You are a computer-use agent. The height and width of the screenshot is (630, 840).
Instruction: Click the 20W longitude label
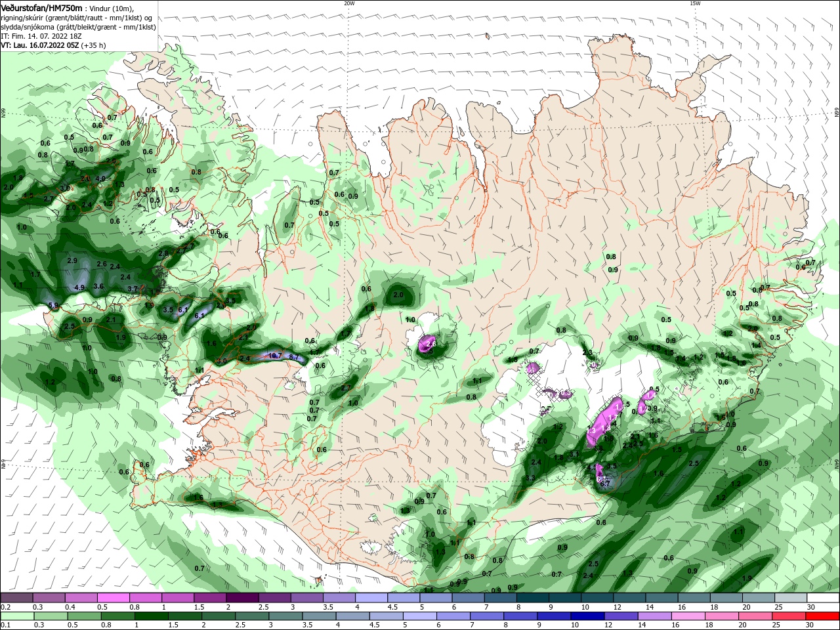[349, 3]
